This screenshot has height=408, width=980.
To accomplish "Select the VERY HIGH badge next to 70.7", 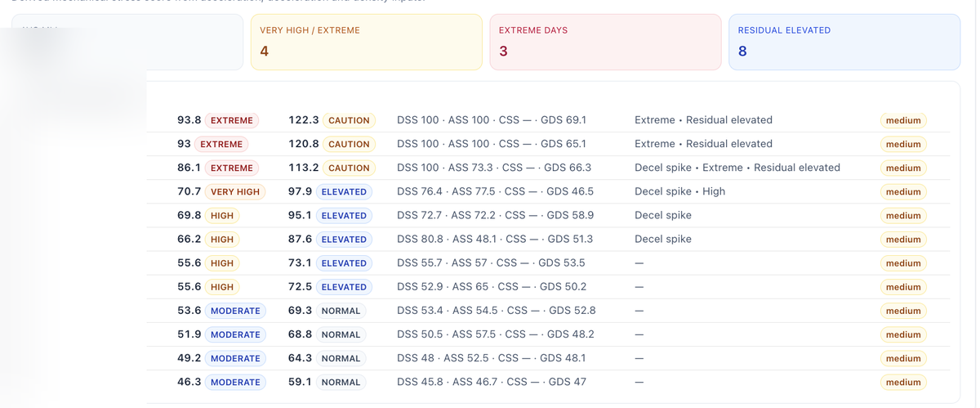I will [234, 192].
